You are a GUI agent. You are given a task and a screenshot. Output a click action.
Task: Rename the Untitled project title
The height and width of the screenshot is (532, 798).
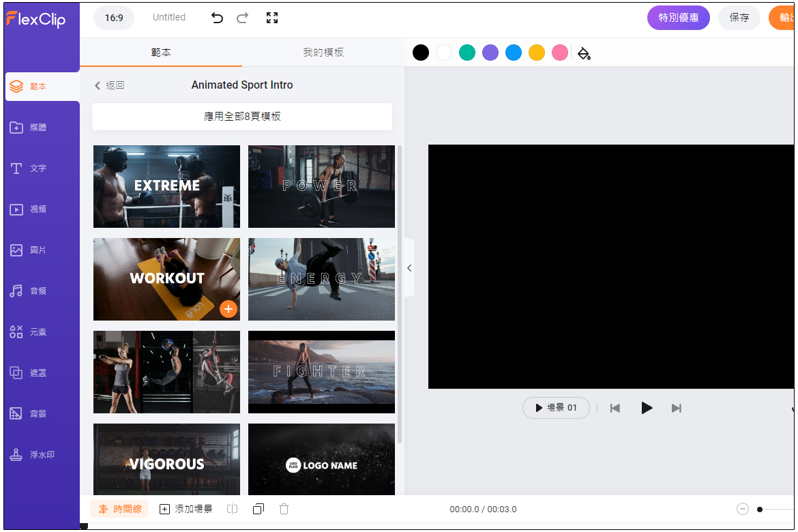click(x=169, y=17)
